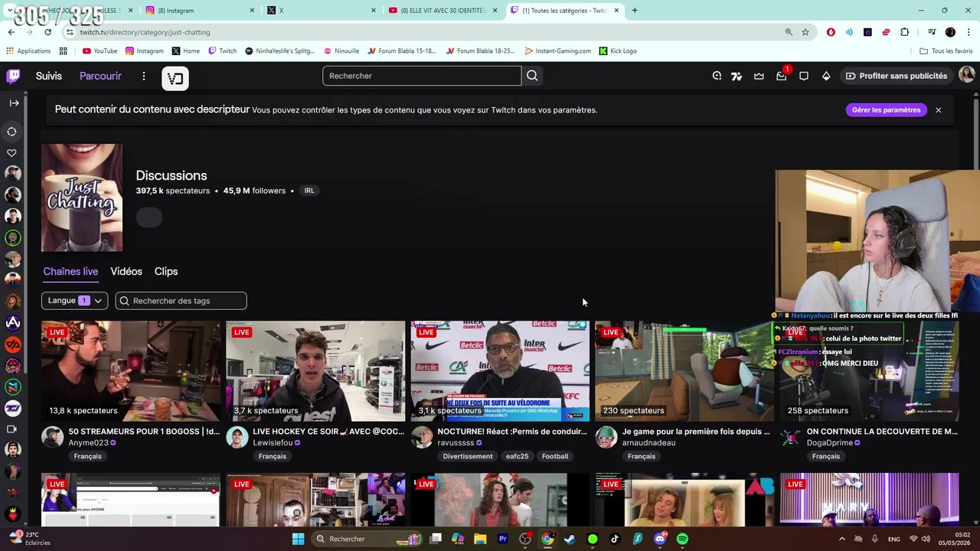Open Spotify from the taskbar
This screenshot has width=980, height=551.
click(x=682, y=539)
